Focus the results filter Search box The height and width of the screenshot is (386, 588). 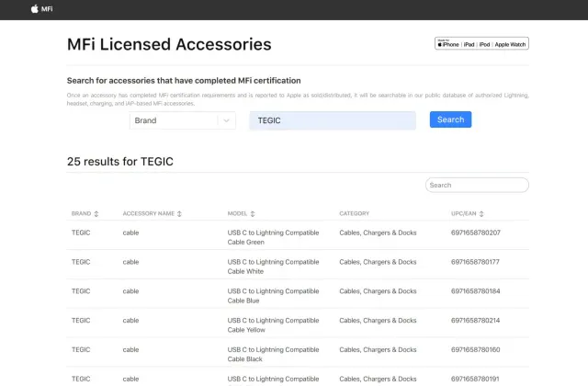pyautogui.click(x=477, y=185)
